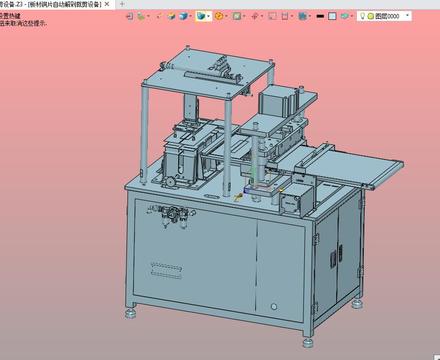
Task: Click the light bulb icon in layer box
Action: [362, 16]
